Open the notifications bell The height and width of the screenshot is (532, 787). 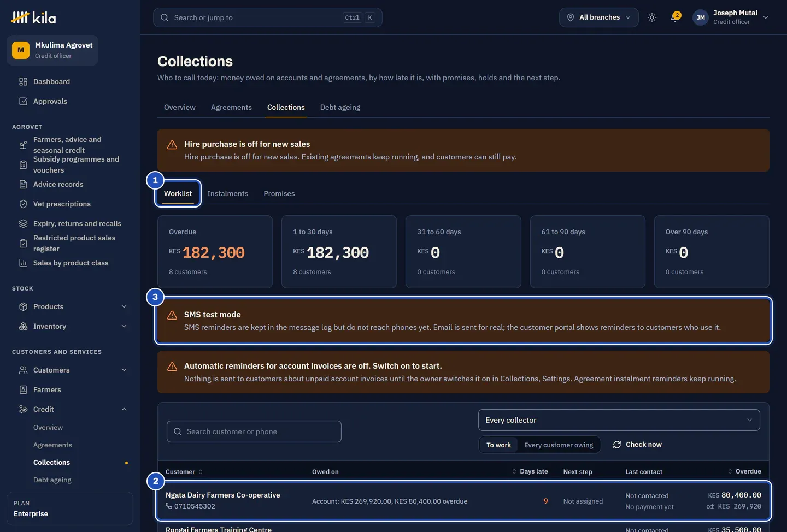coord(676,17)
